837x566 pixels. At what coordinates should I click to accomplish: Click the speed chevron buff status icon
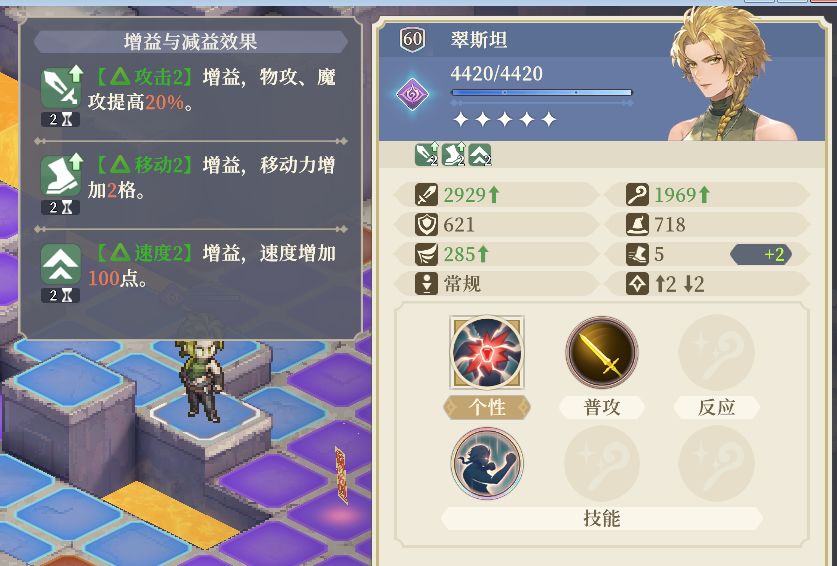480,155
